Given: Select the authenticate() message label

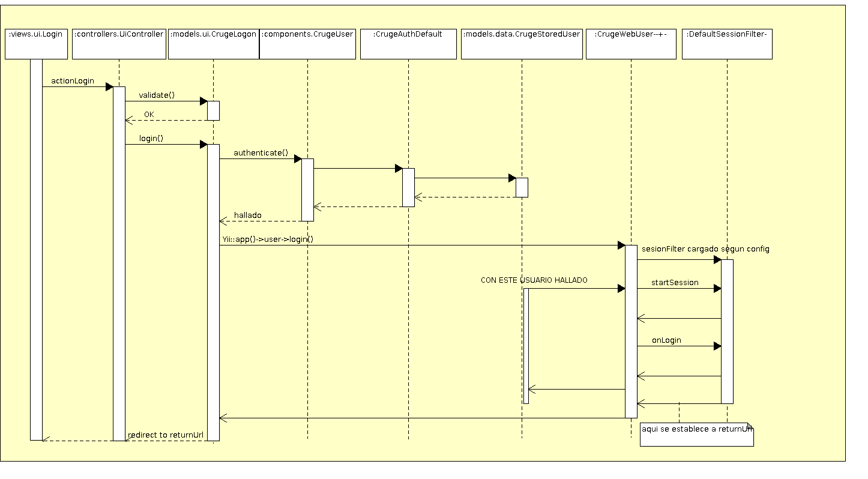Looking at the screenshot, I should click(261, 153).
